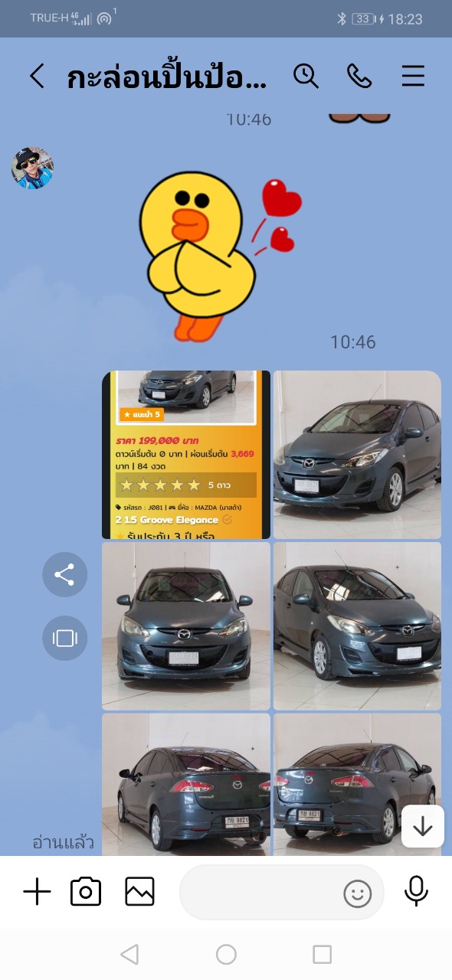This screenshot has width=452, height=980.
Task: Tap the 10:46 timestamp beside sticker
Action: pyautogui.click(x=353, y=342)
